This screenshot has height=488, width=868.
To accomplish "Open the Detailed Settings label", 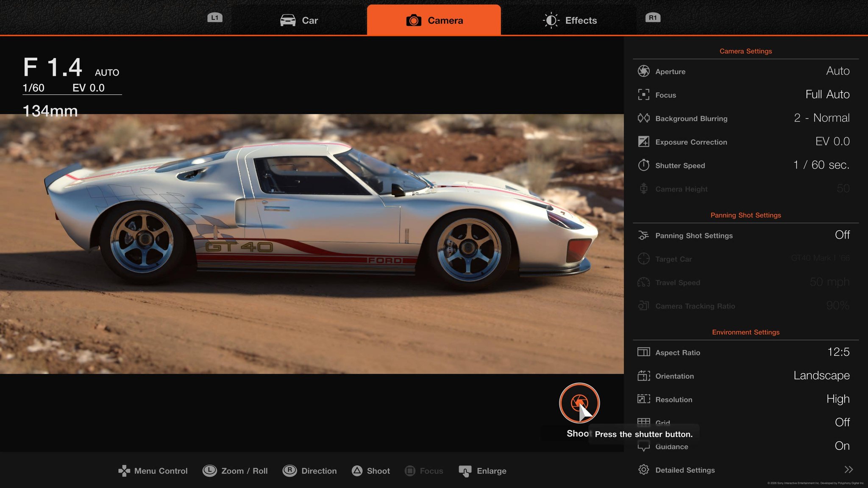I will [685, 470].
